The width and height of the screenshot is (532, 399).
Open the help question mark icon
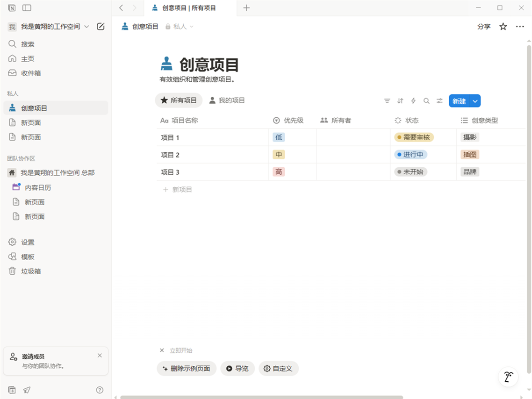coord(100,390)
